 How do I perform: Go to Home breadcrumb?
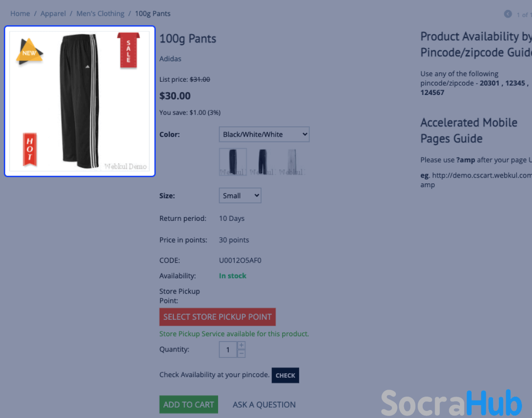pos(20,14)
